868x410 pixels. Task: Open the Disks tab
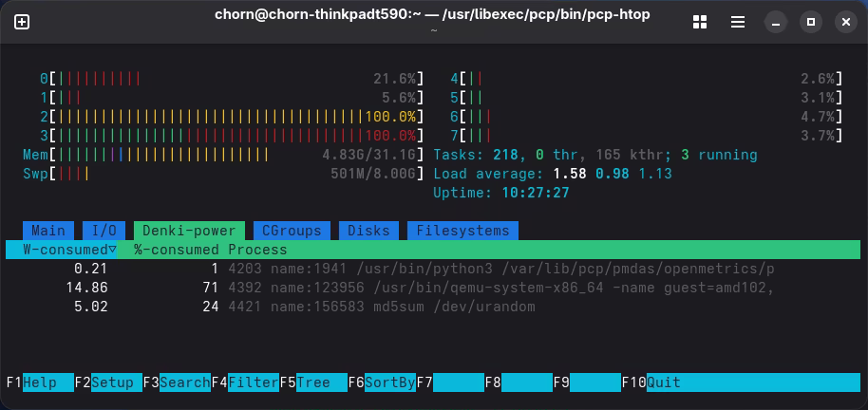pos(368,231)
